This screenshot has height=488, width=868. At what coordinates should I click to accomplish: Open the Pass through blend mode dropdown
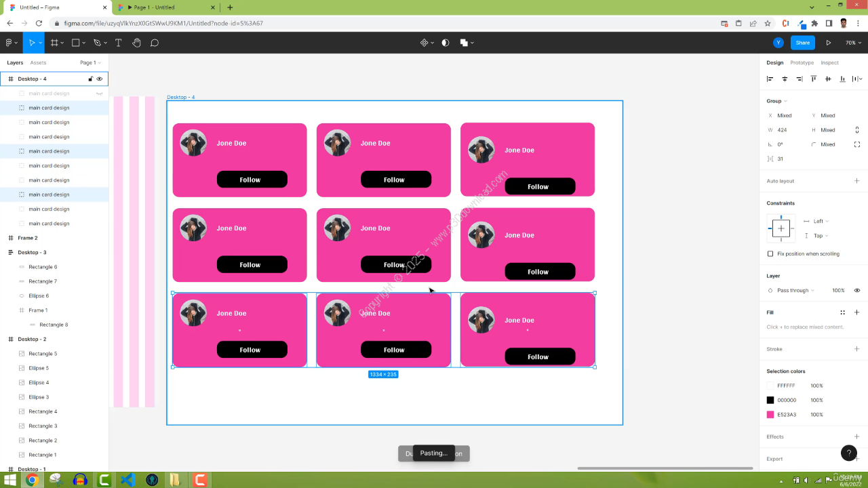point(795,290)
